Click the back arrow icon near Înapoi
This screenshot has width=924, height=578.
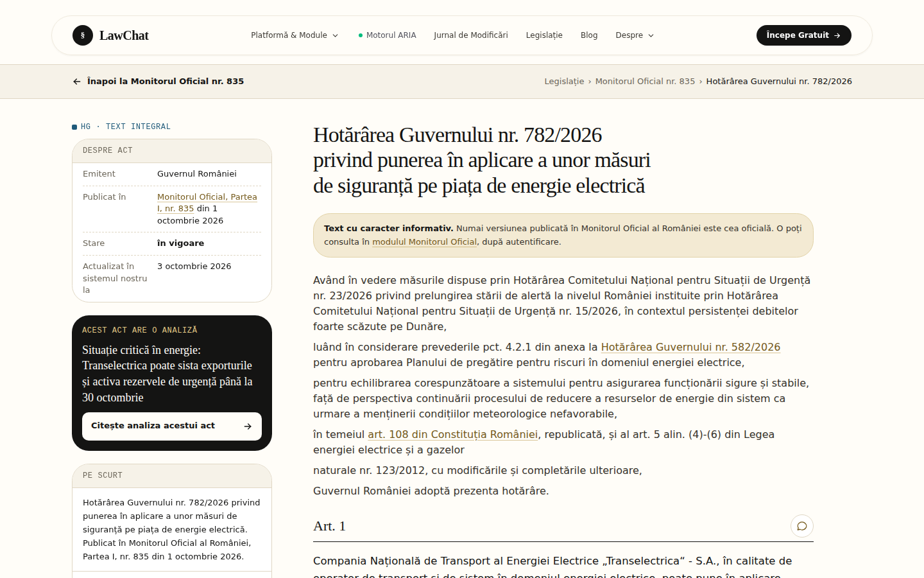(x=77, y=82)
